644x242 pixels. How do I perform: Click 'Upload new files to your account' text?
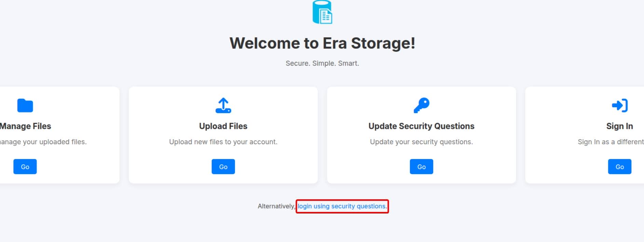coord(223,142)
